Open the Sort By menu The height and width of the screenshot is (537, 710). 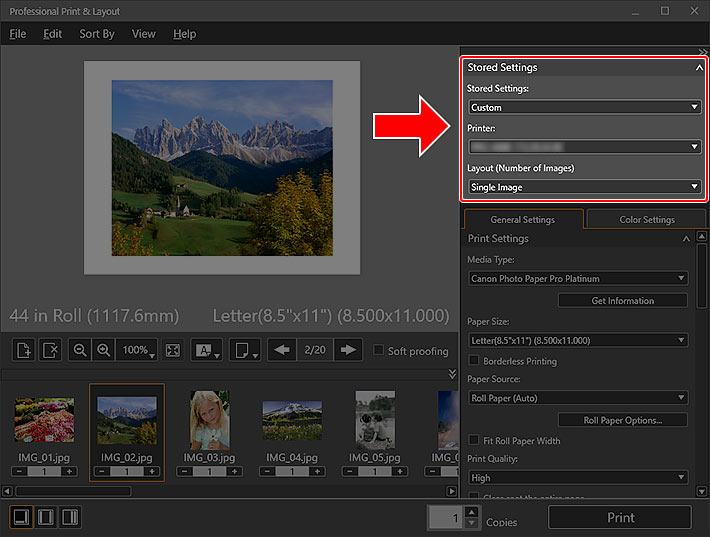97,34
